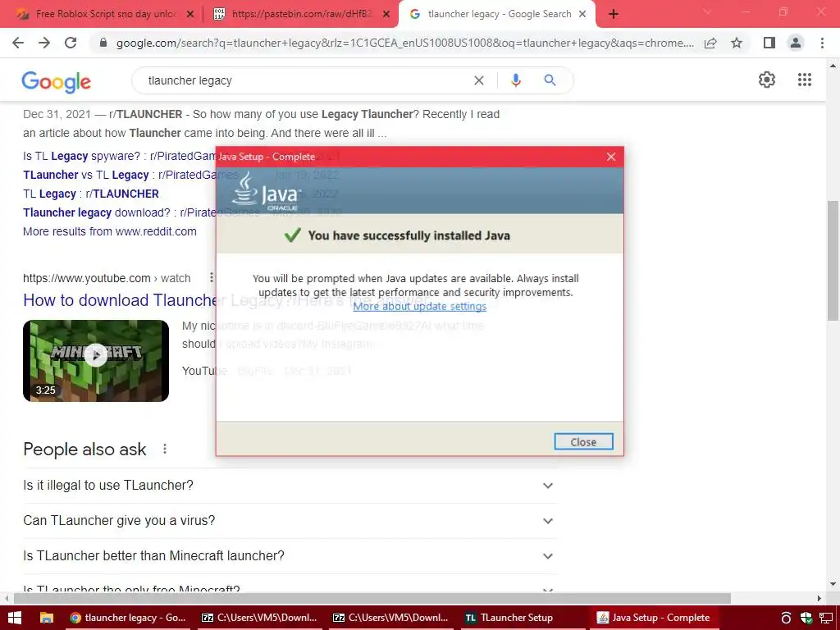The image size is (840, 630).
Task: Open the Google apps grid
Action: coord(804,80)
